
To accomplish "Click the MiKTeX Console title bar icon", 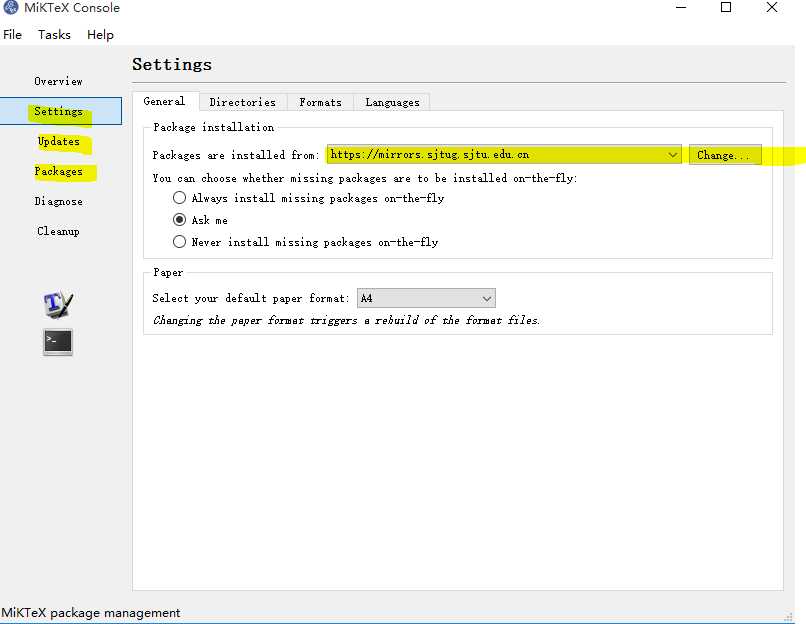I will 10,8.
